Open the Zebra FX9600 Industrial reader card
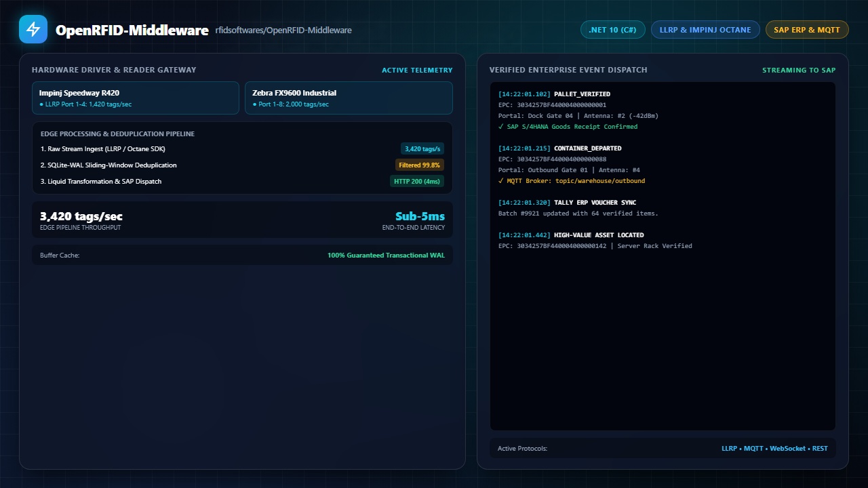The height and width of the screenshot is (488, 868). [x=349, y=98]
